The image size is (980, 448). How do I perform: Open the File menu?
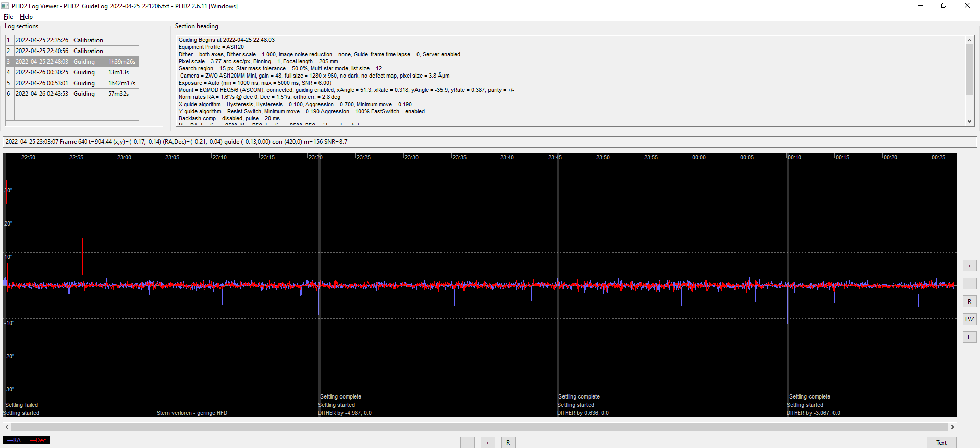[8, 17]
